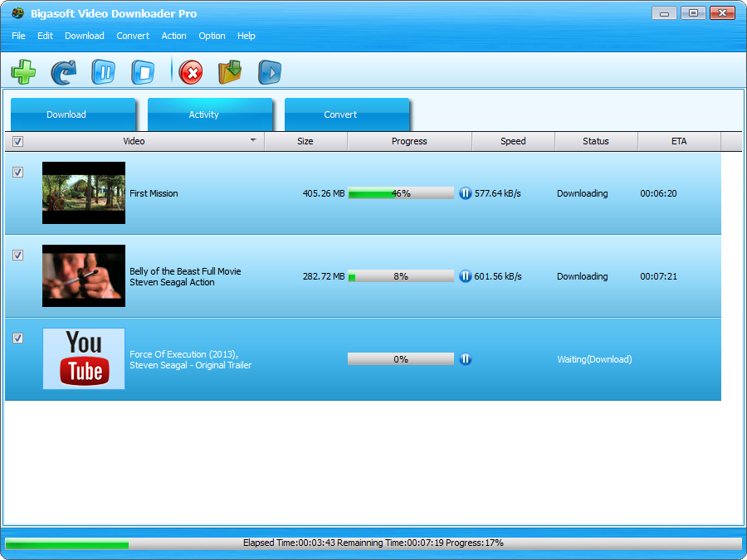Click the toolbar stop download icon

(x=143, y=72)
